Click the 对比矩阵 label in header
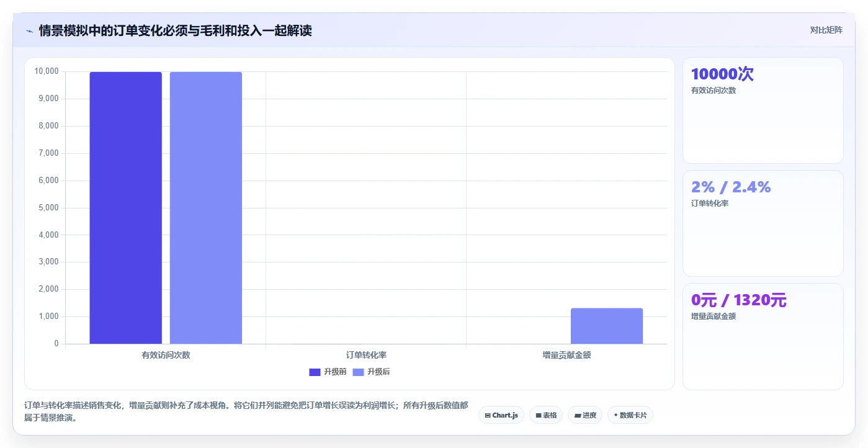 tap(826, 30)
